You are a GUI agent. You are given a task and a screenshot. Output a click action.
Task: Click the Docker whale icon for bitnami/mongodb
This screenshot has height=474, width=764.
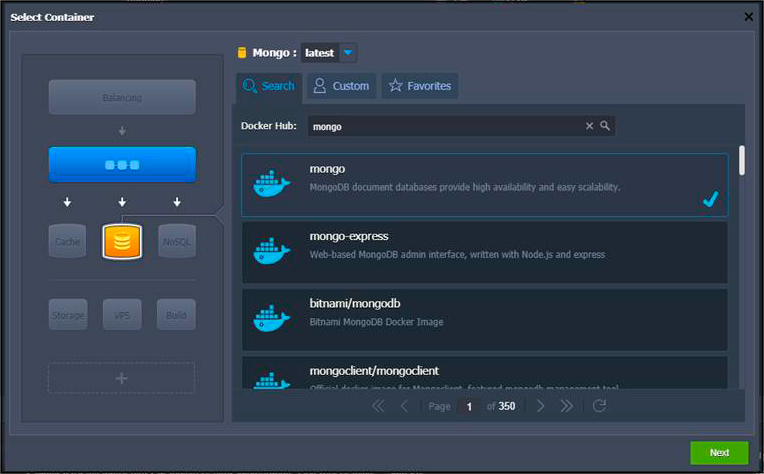(271, 319)
